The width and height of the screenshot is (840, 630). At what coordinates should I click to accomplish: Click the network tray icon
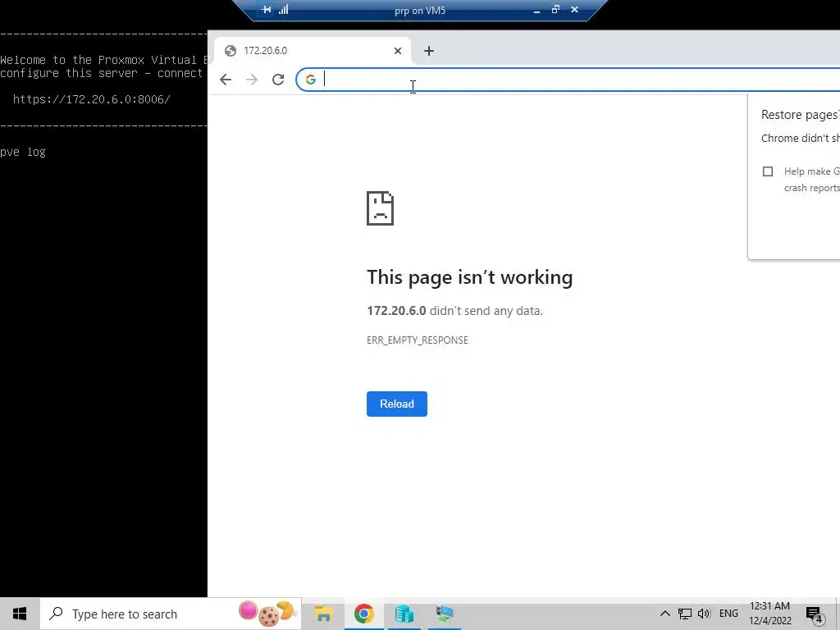coord(685,614)
